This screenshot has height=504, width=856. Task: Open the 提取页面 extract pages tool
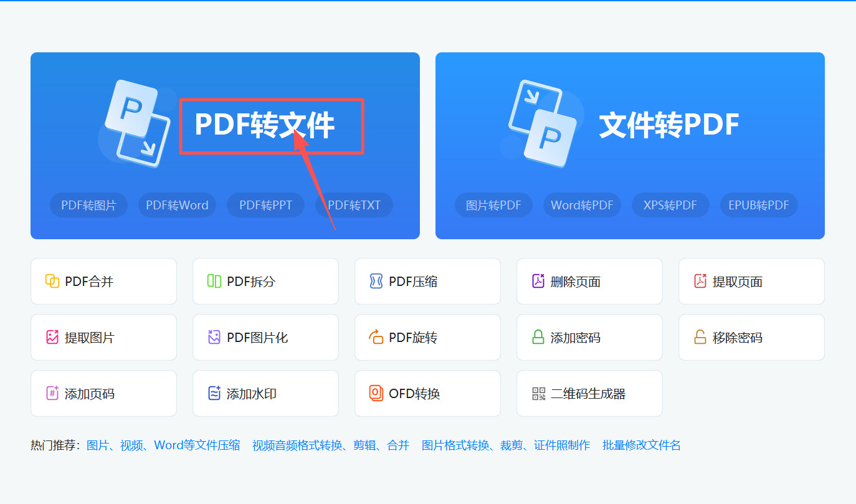pyautogui.click(x=751, y=281)
